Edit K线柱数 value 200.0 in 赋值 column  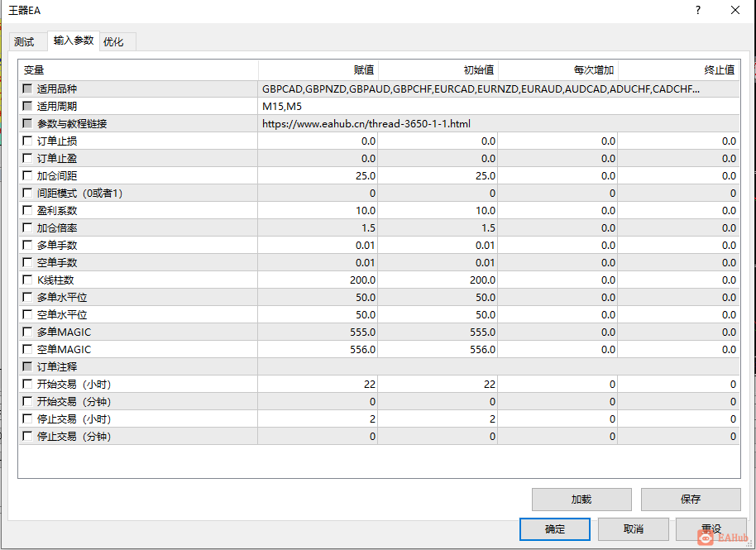coord(318,280)
